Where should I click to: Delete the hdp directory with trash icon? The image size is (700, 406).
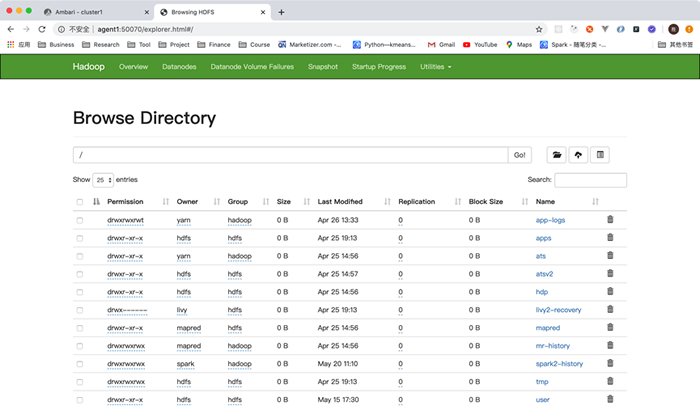tap(610, 291)
